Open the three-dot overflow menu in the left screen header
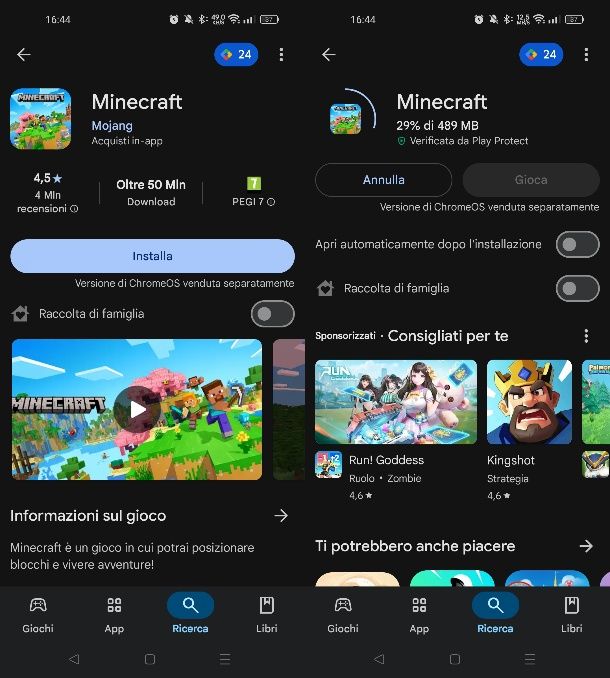The image size is (610, 678). (x=281, y=54)
